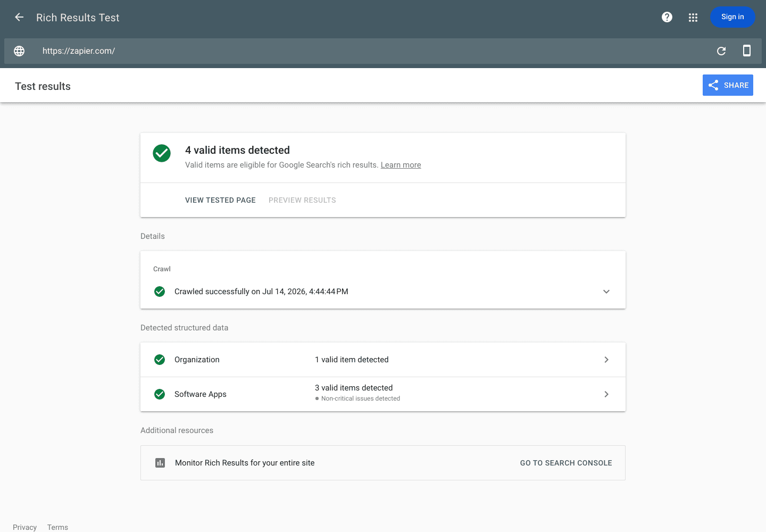Click the 'Details' section label
The image size is (766, 532).
153,236
